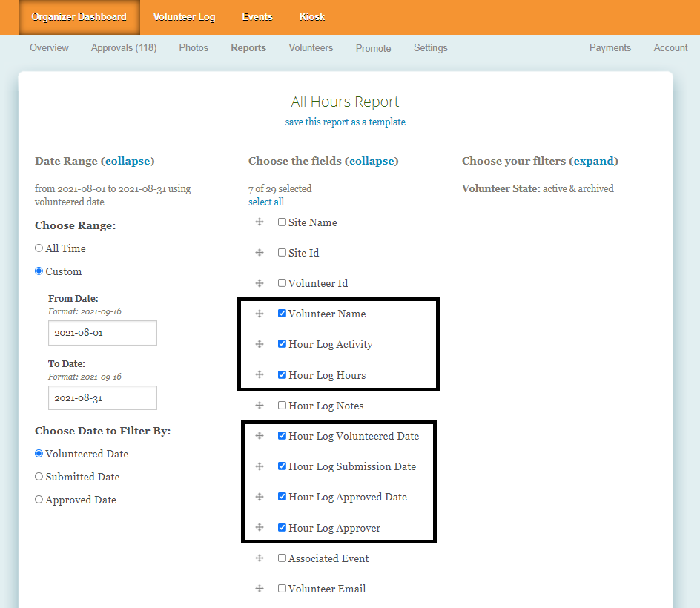Viewport: 700px width, 608px height.
Task: Open the Kiosk tab
Action: click(x=312, y=17)
